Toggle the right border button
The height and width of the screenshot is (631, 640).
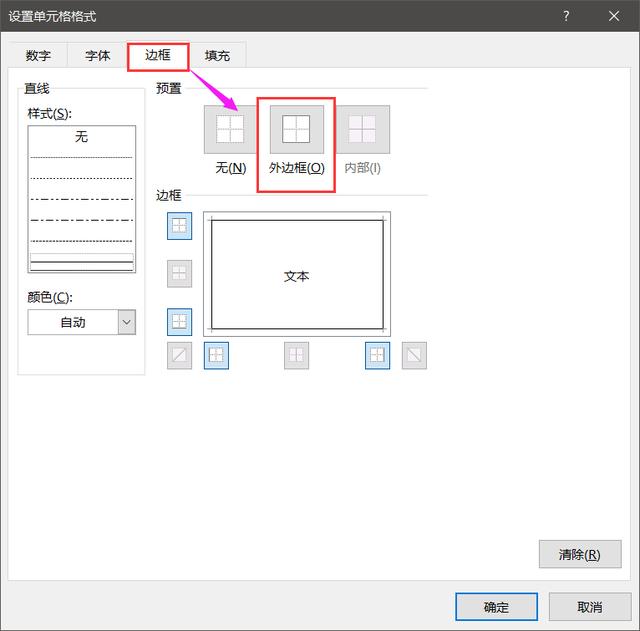tap(377, 355)
